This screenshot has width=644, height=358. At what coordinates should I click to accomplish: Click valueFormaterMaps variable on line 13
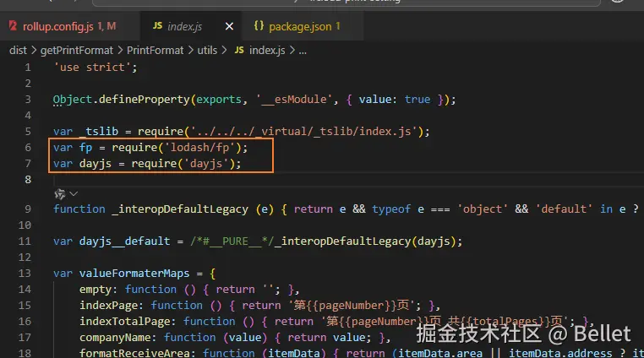tap(134, 274)
